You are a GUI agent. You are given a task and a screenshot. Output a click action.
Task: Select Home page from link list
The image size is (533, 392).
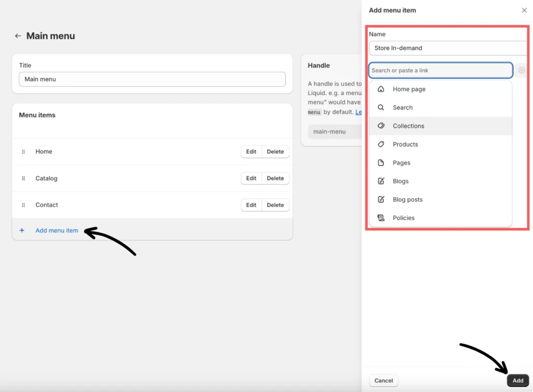tap(409, 89)
